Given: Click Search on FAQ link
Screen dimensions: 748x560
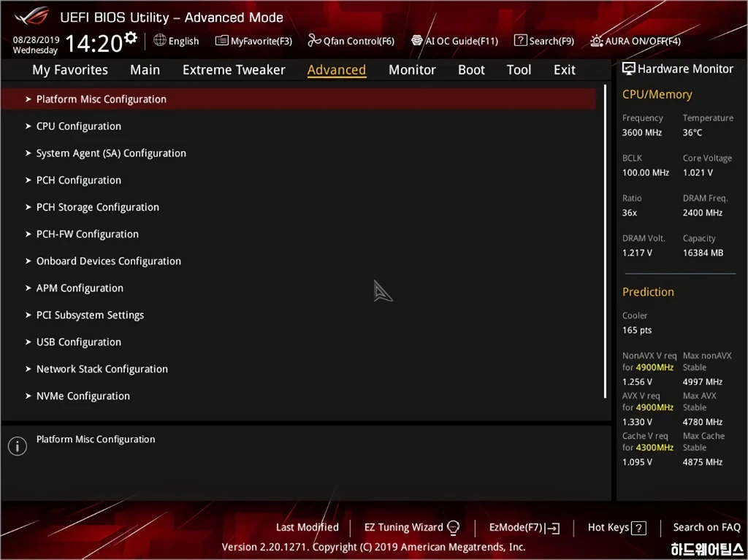Looking at the screenshot, I should pyautogui.click(x=706, y=527).
